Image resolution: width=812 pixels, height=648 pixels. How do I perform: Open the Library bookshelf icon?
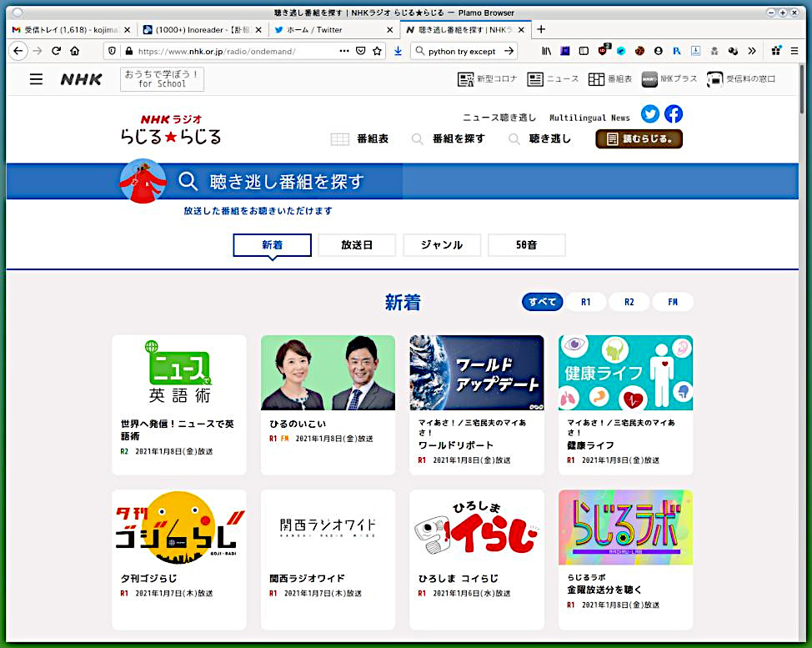[x=546, y=51]
